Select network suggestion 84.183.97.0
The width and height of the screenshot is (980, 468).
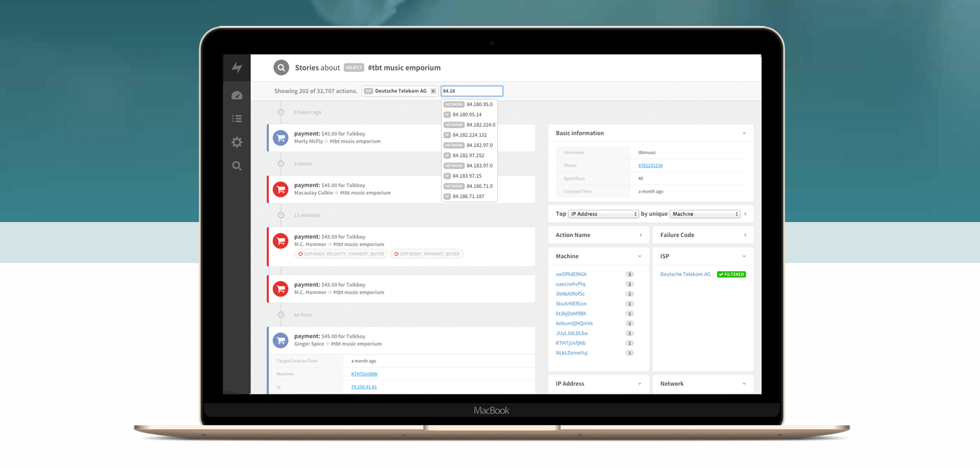[470, 166]
